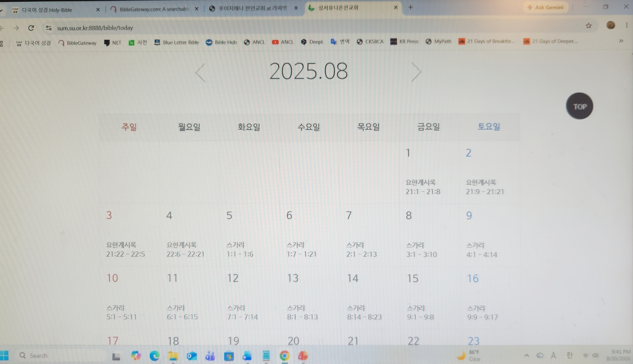Open August 12 reading 스가랴 7:1 - 7:14
Screen dimensions: 633x364
(x=242, y=312)
